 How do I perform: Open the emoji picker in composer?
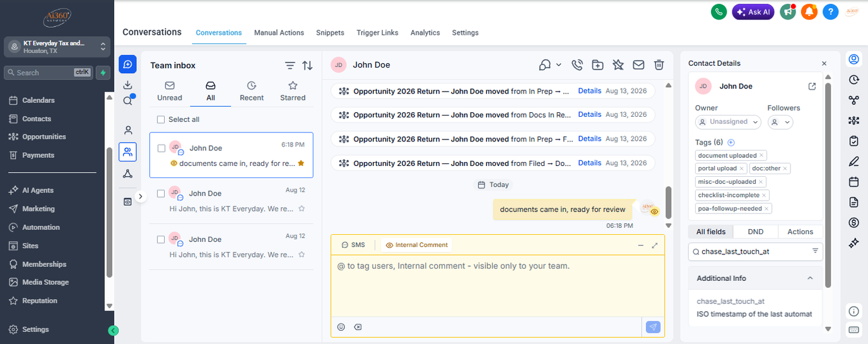tap(341, 327)
